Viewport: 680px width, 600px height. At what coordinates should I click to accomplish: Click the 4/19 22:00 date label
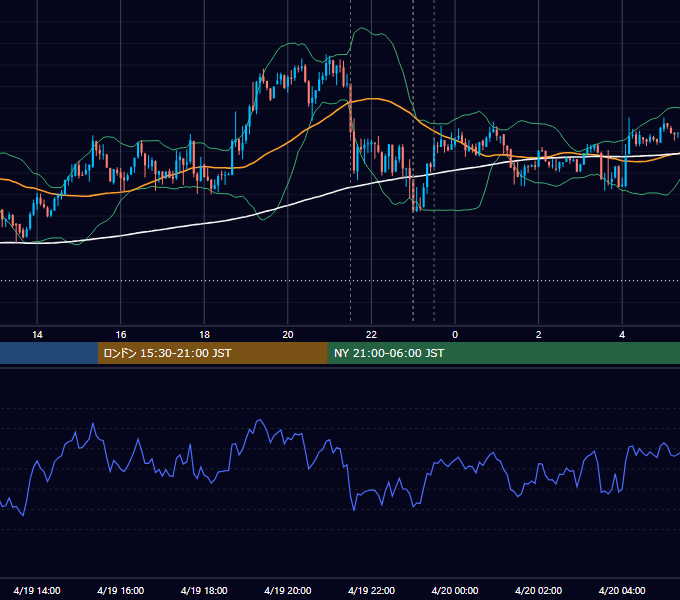371,590
